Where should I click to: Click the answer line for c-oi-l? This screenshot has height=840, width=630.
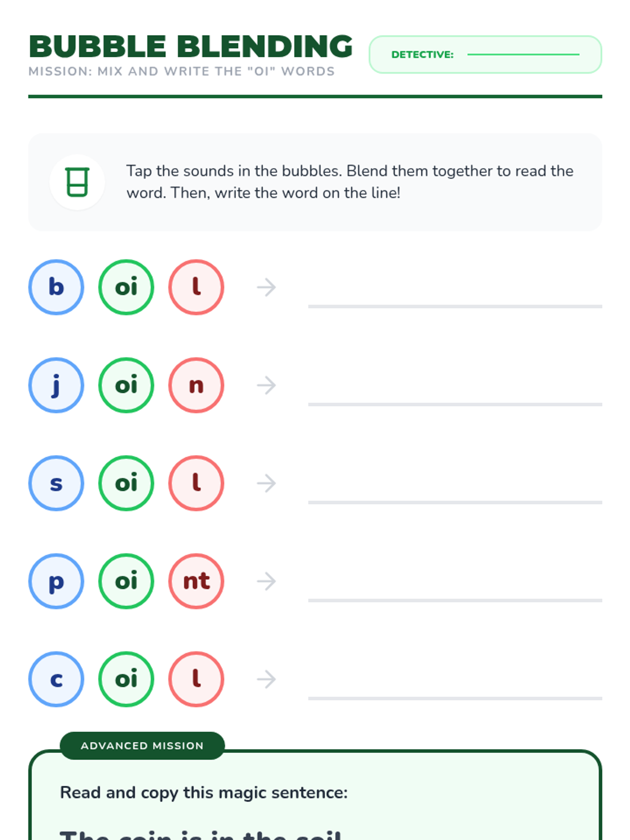[455, 698]
